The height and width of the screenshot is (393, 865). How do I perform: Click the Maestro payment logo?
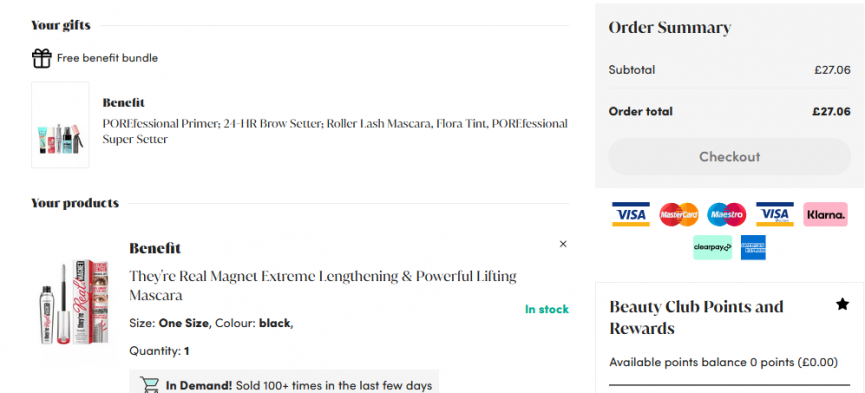click(727, 214)
